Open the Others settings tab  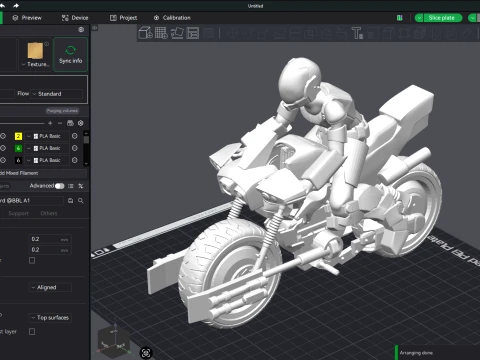click(x=49, y=213)
